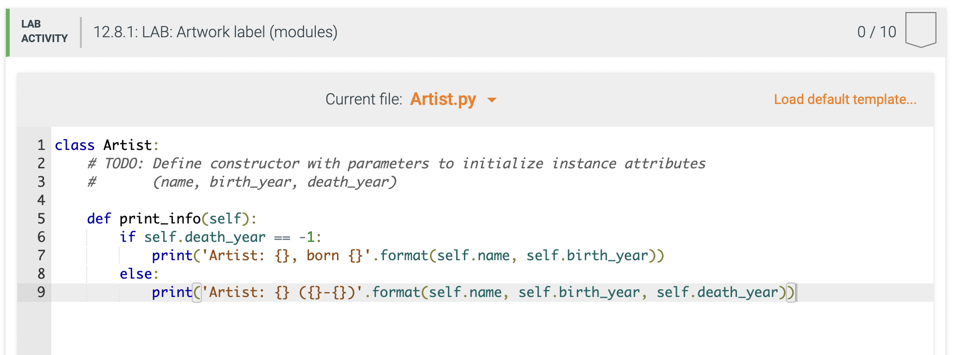Click the 0 / 10 score text
Viewport: 980px width, 355px height.
click(876, 32)
